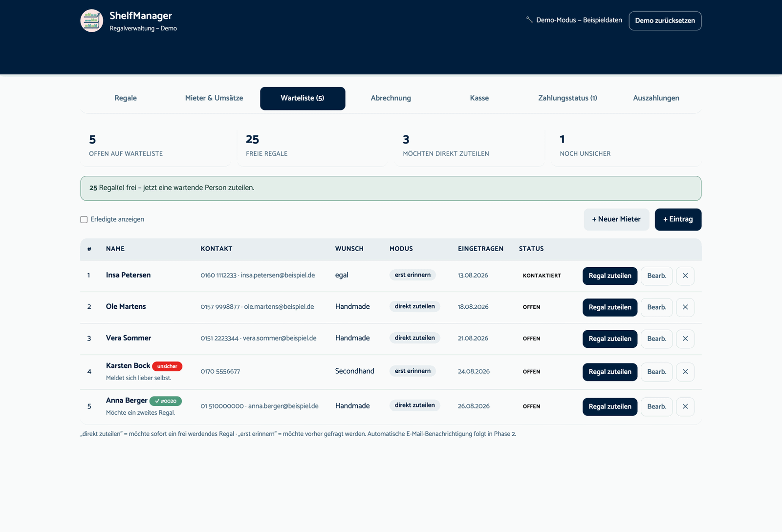The height and width of the screenshot is (532, 782).
Task: Edit Insa Petersen via 'Bearb.'
Action: point(657,276)
